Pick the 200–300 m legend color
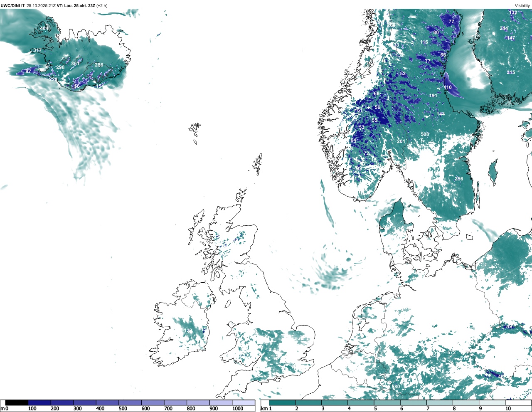Viewport: 532px width, 412px height. 62,402
